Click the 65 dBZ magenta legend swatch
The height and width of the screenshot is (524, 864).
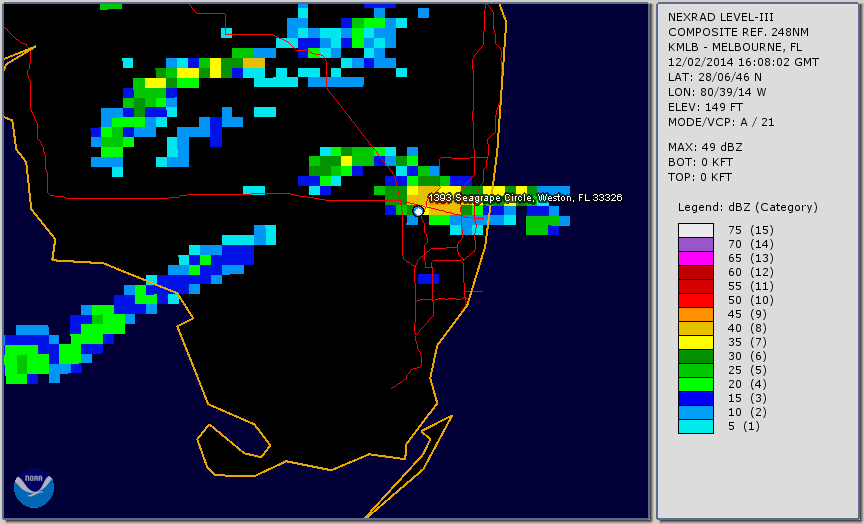point(696,258)
